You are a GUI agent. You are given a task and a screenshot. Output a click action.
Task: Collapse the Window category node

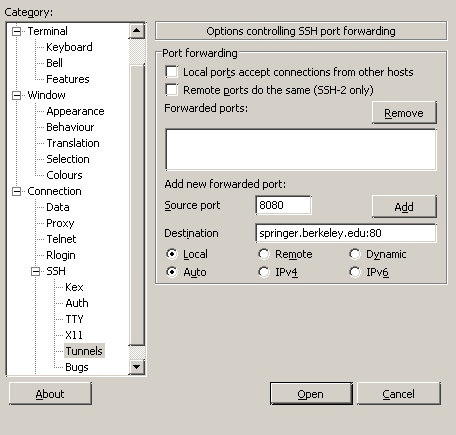[x=16, y=95]
